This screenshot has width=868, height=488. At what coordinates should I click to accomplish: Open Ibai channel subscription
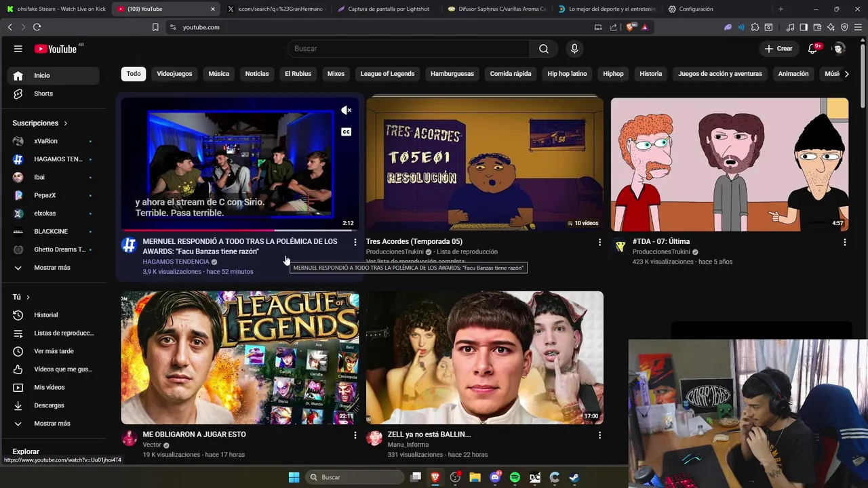[54, 177]
